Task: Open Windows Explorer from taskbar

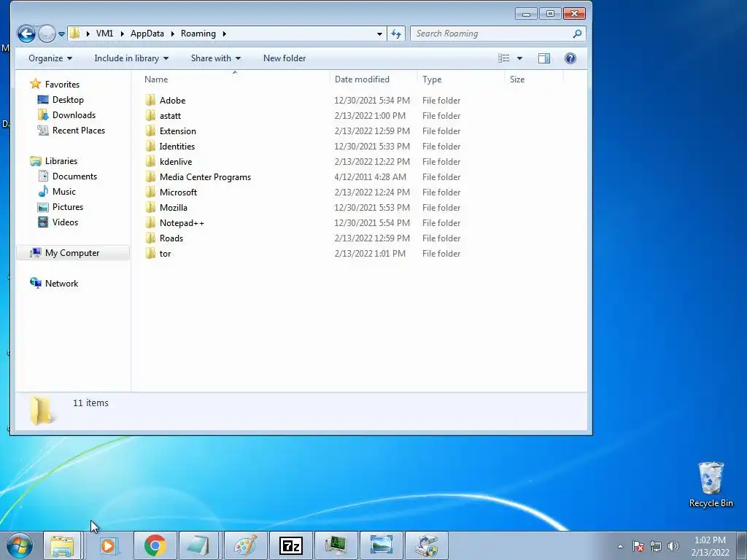Action: (63, 545)
